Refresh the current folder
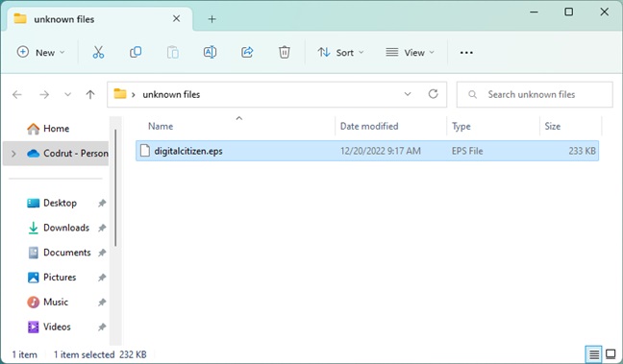Image resolution: width=623 pixels, height=364 pixels. [433, 94]
